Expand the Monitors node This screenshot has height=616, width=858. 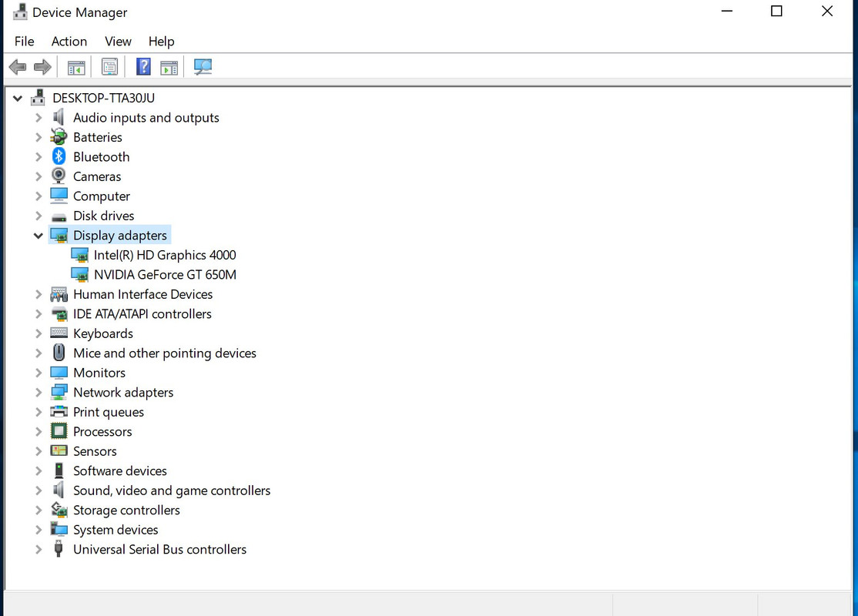tap(39, 373)
